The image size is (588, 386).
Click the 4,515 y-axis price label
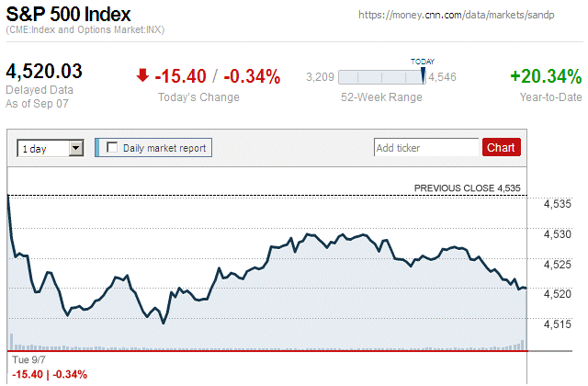[x=559, y=324]
